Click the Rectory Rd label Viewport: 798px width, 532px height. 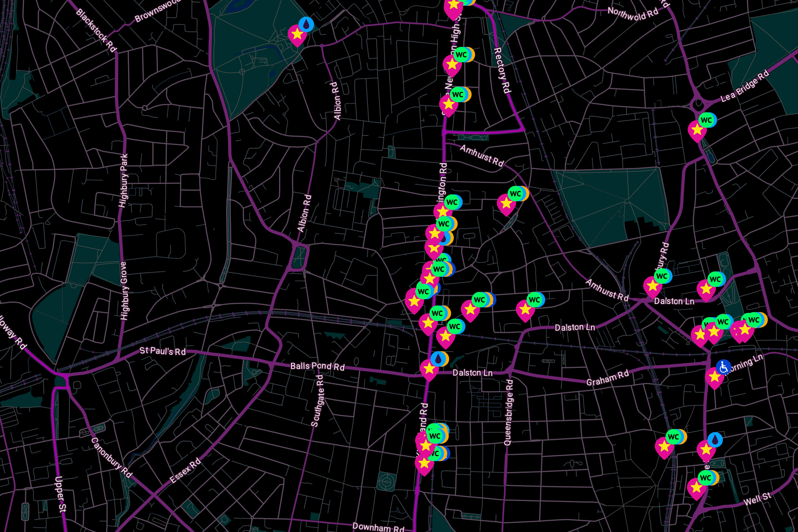pyautogui.click(x=502, y=70)
